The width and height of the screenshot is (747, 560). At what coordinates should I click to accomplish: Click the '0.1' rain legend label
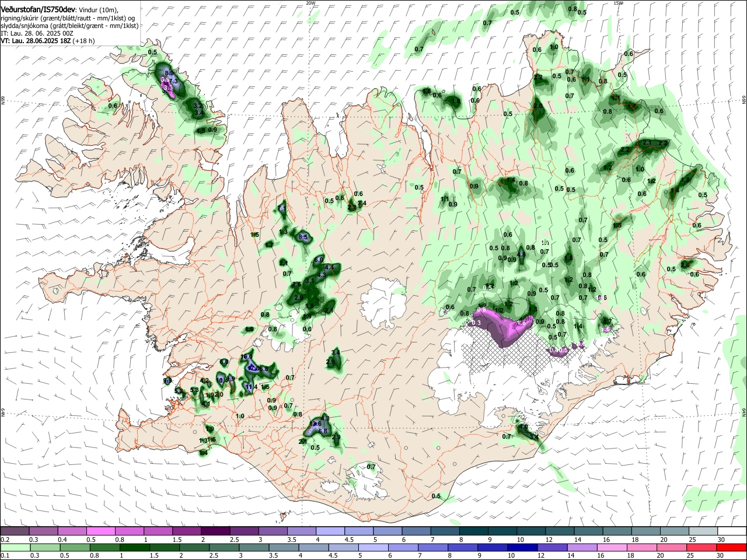[x=5, y=556]
